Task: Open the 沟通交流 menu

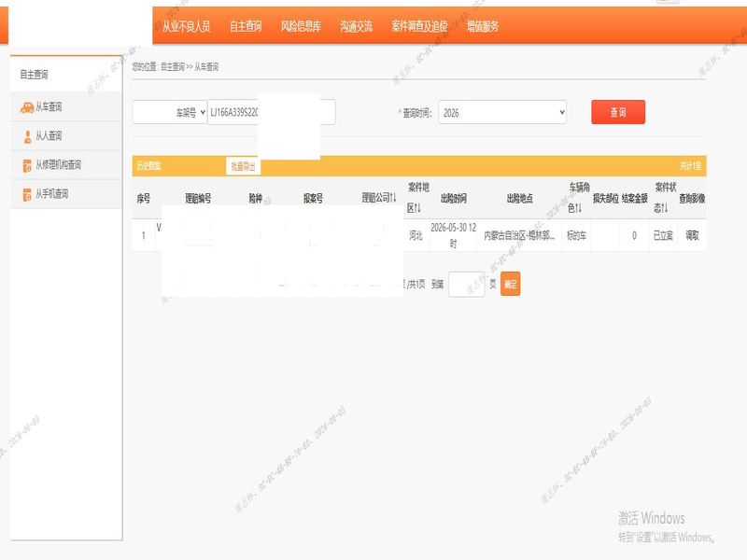Action: [356, 26]
